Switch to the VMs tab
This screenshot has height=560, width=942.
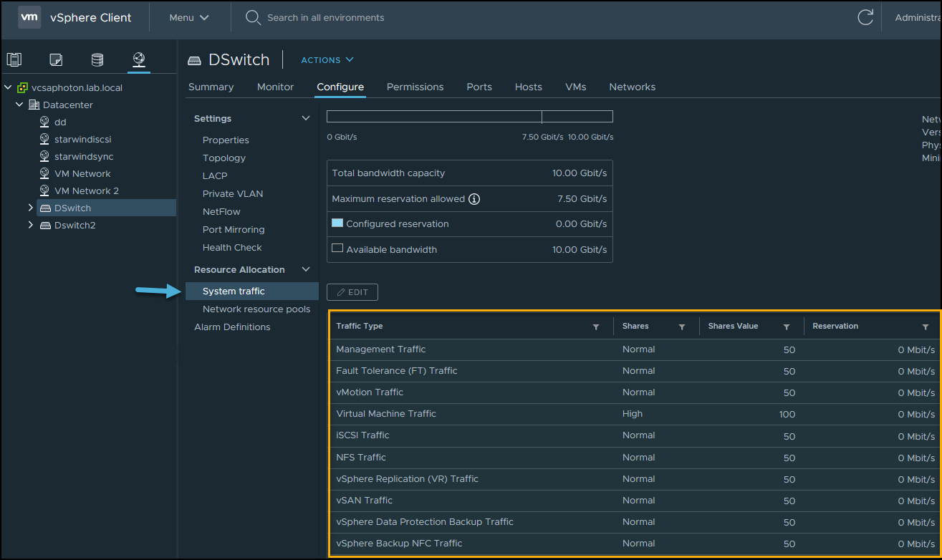pyautogui.click(x=576, y=87)
